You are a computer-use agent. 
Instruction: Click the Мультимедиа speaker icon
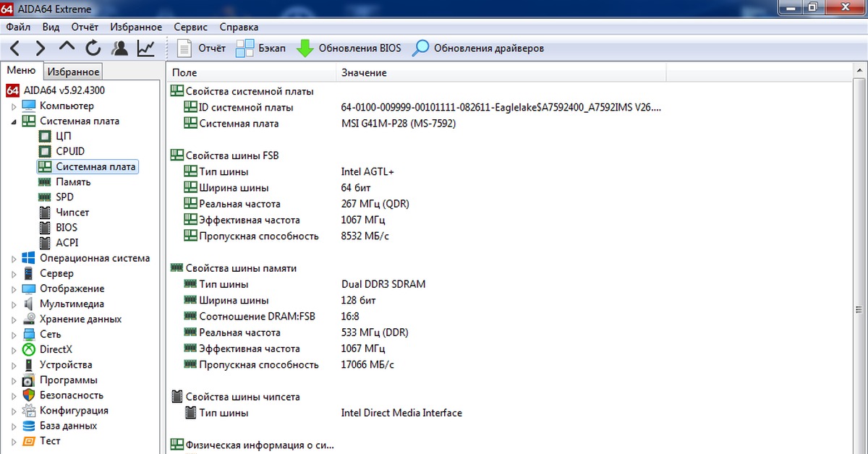pyautogui.click(x=28, y=304)
